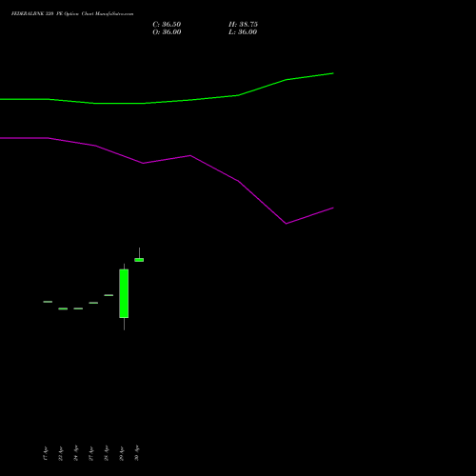Click the last date label on x-axis
Image resolution: width=476 pixels, height=476 pixels.
[x=137, y=453]
